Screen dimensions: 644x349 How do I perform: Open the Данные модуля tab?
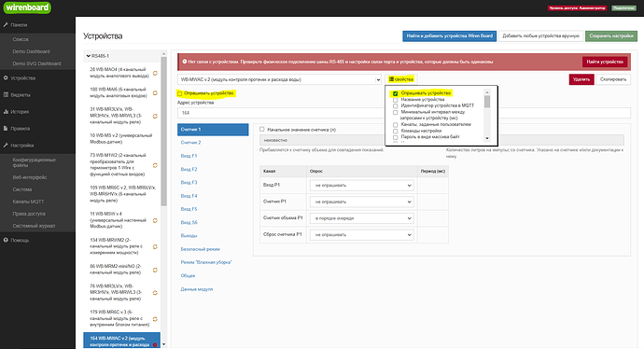(x=197, y=289)
